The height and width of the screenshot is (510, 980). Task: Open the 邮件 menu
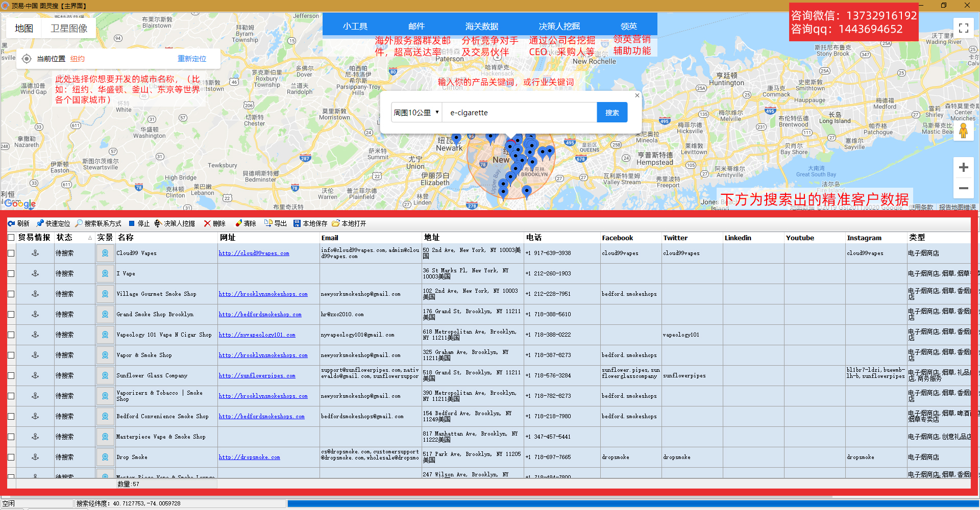[x=416, y=26]
